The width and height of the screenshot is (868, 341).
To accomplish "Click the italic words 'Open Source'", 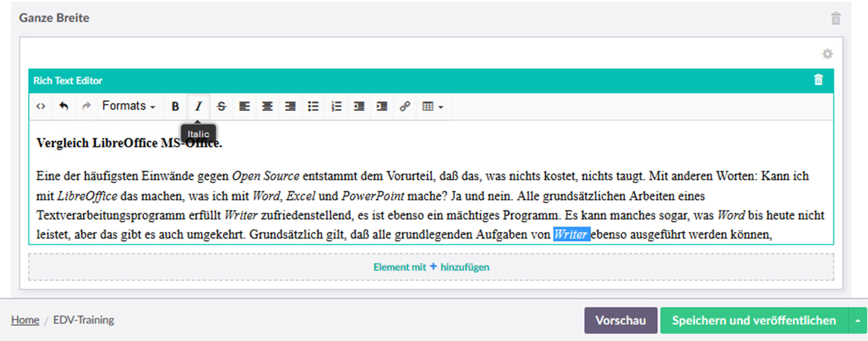I will coord(266,176).
